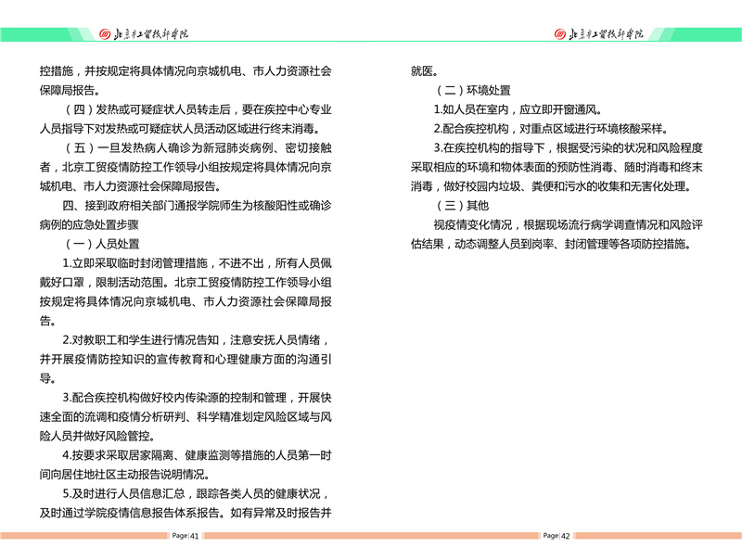The width and height of the screenshot is (742, 560).
Task: Click heading （一）人员处置
Action: pos(102,244)
